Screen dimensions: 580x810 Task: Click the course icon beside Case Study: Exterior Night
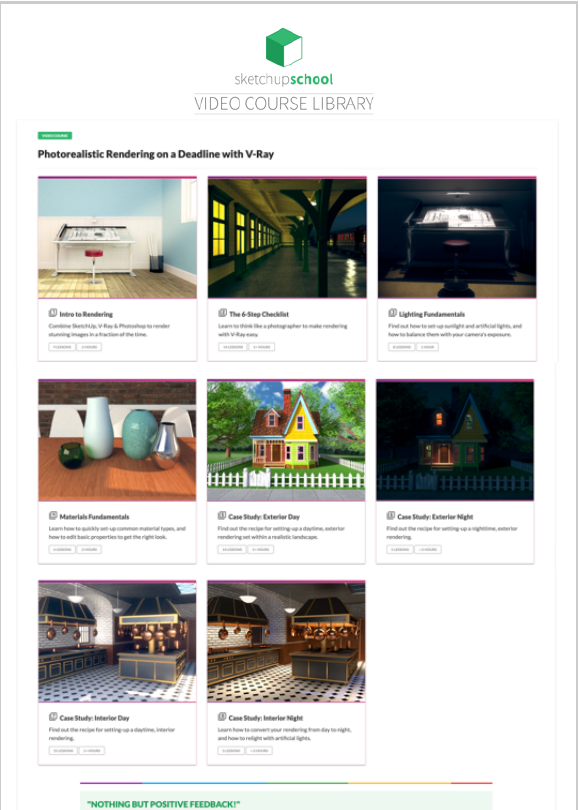click(x=391, y=516)
